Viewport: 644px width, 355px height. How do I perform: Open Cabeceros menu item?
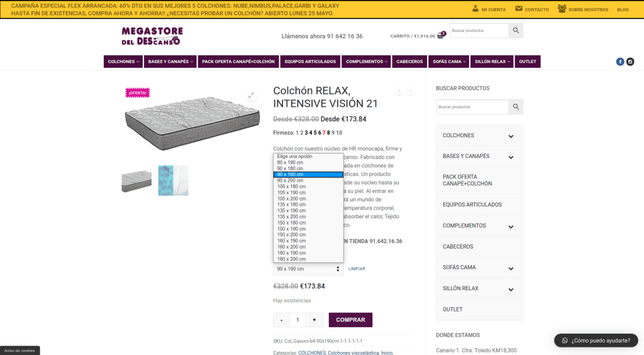tap(409, 62)
